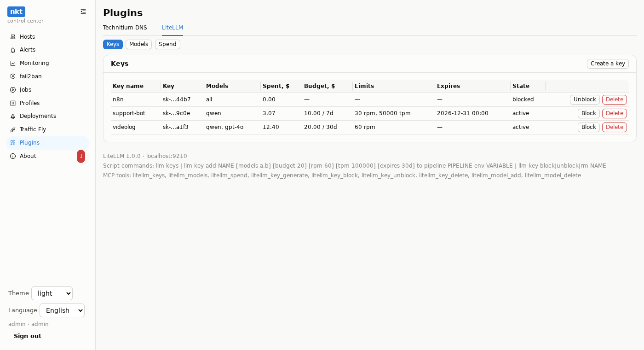Click the fail2ban shield icon
644x350 pixels.
click(13, 76)
